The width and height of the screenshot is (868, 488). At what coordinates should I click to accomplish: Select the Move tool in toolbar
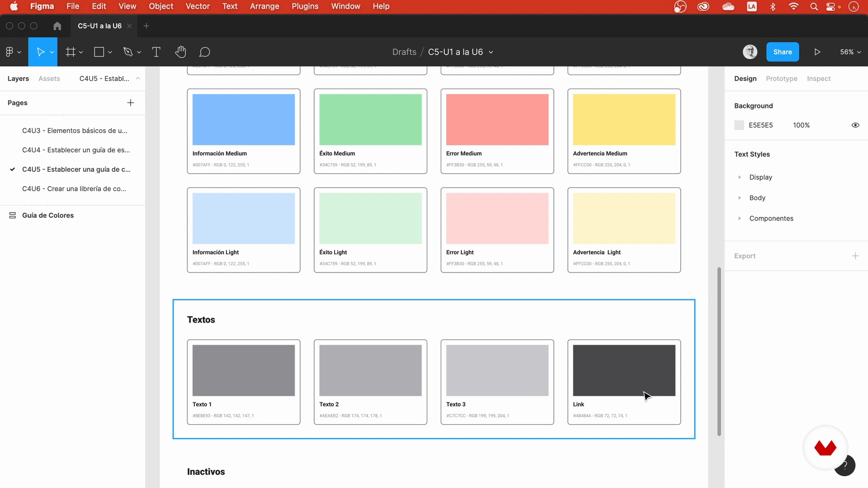[40, 52]
